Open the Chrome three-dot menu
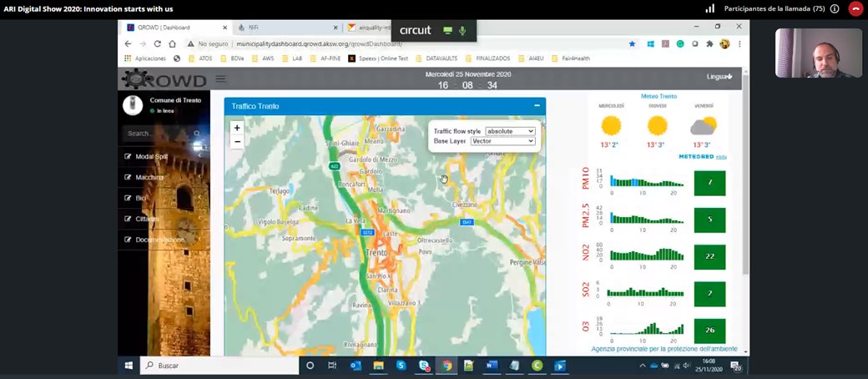 point(739,43)
